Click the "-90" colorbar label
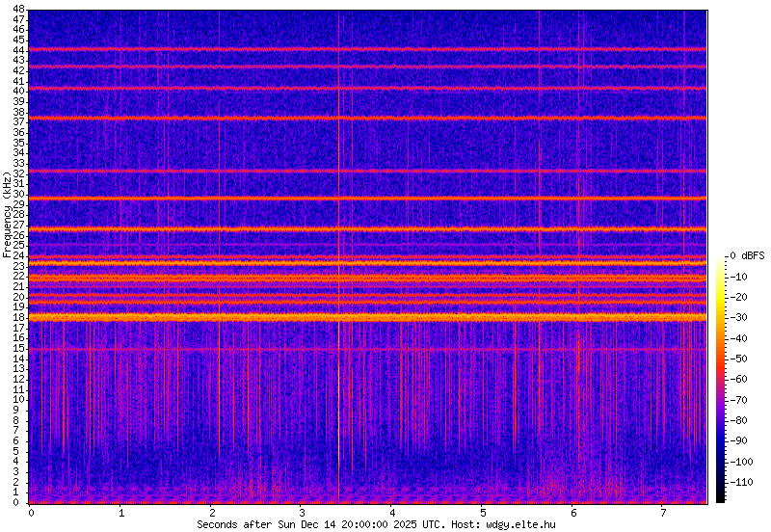 coord(737,440)
